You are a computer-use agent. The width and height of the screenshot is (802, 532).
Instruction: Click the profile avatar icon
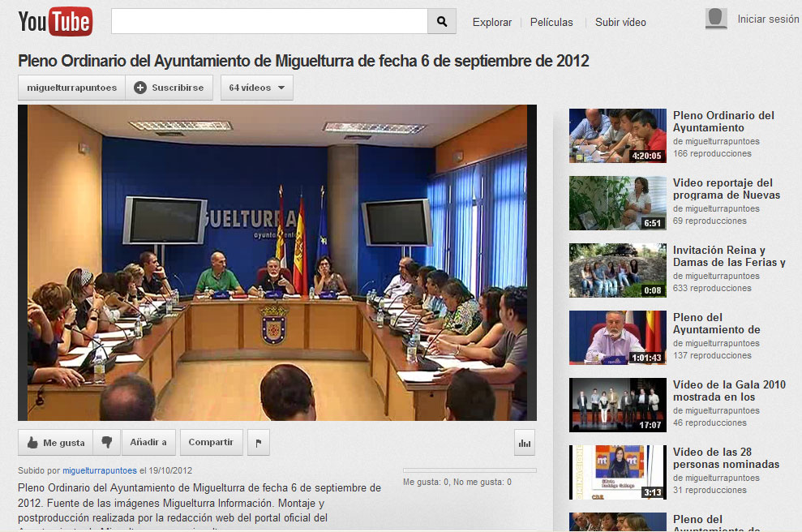[x=716, y=19]
